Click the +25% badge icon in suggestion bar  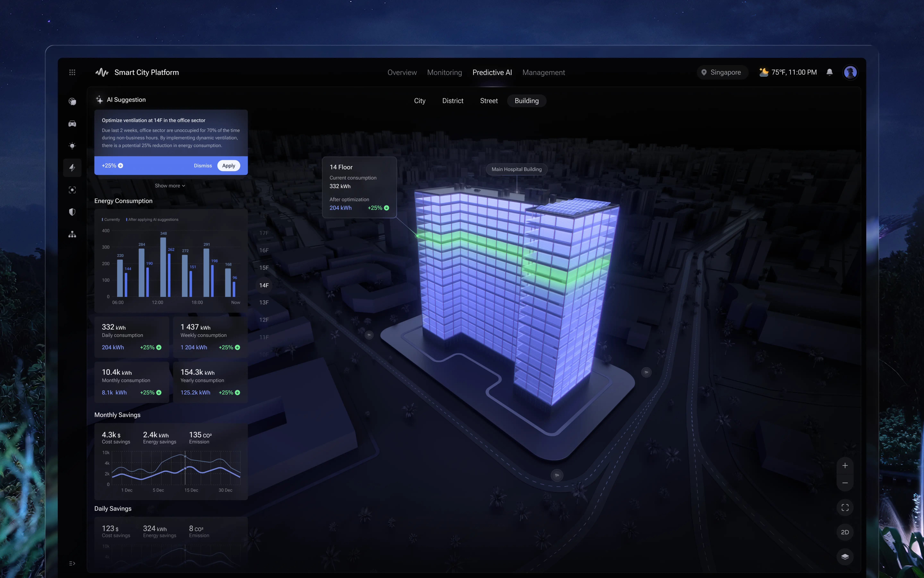121,166
